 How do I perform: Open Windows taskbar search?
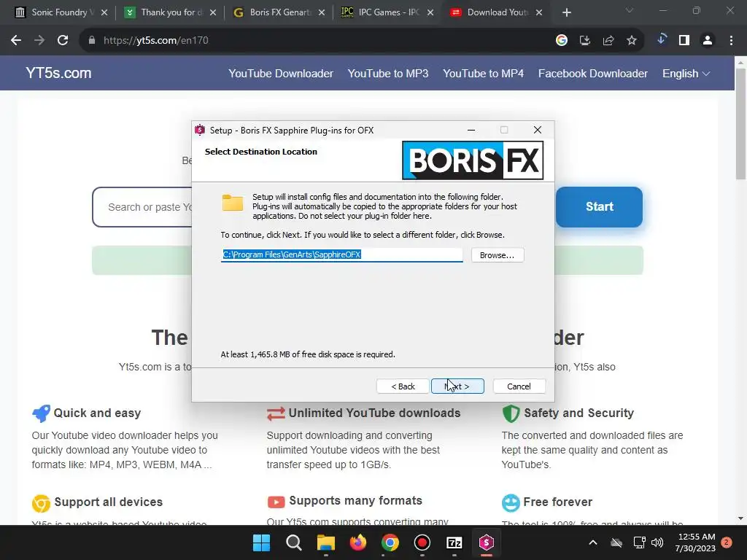(293, 542)
